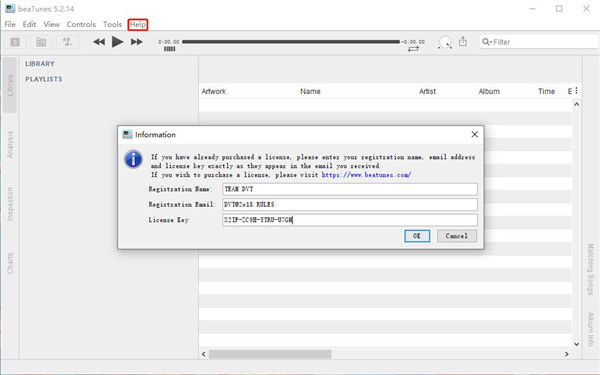Click the Registration Email field
The width and height of the screenshot is (600, 375).
click(x=350, y=204)
